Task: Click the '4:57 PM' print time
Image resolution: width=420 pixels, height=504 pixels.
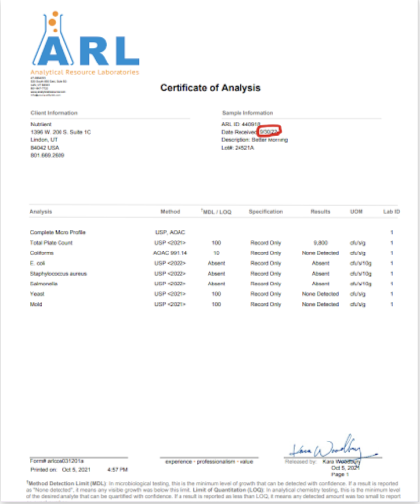Action: click(118, 469)
